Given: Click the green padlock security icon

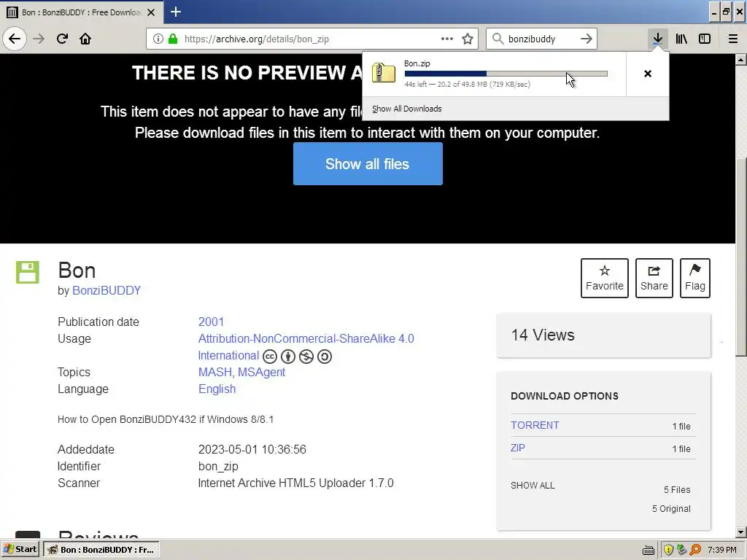Looking at the screenshot, I should [173, 39].
